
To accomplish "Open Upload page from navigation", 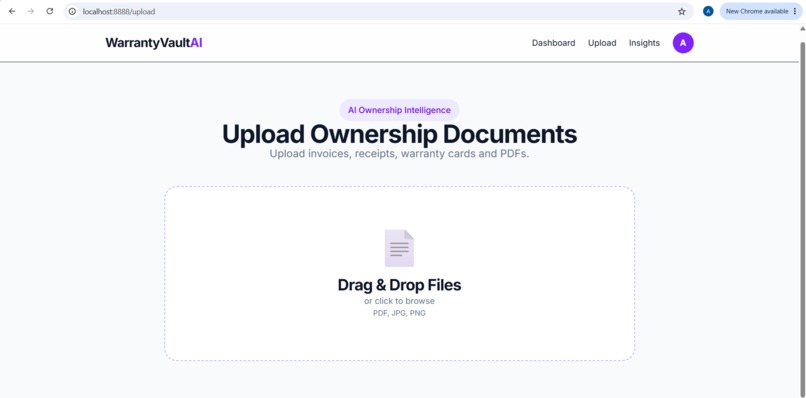I will [602, 43].
